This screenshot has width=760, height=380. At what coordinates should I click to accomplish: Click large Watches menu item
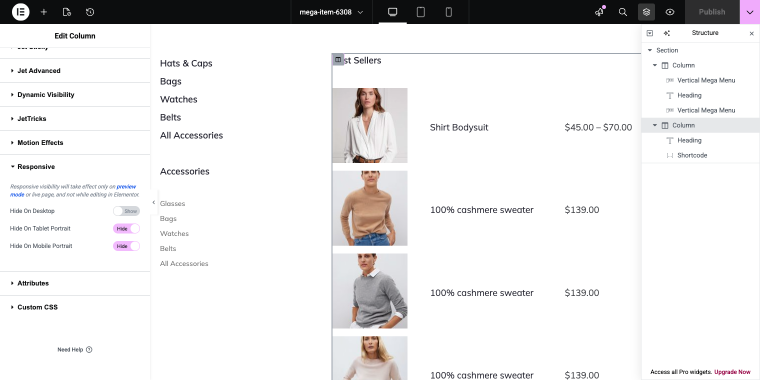[179, 99]
